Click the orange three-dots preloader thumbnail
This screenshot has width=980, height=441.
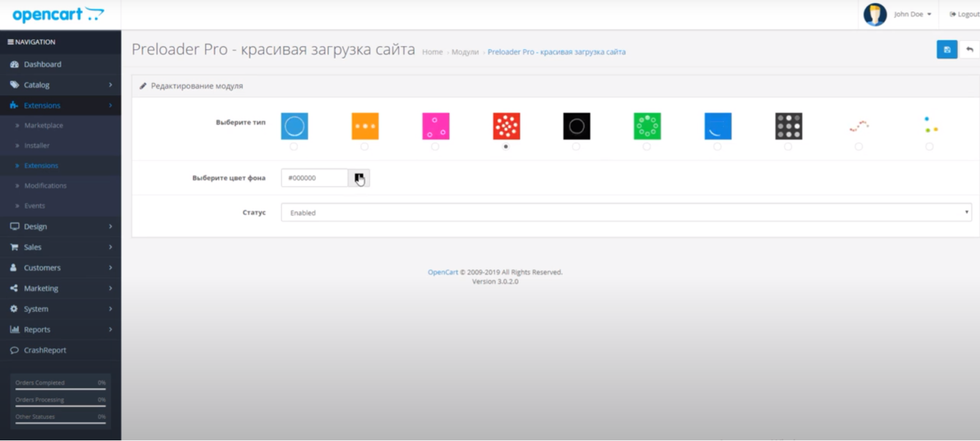click(x=365, y=126)
